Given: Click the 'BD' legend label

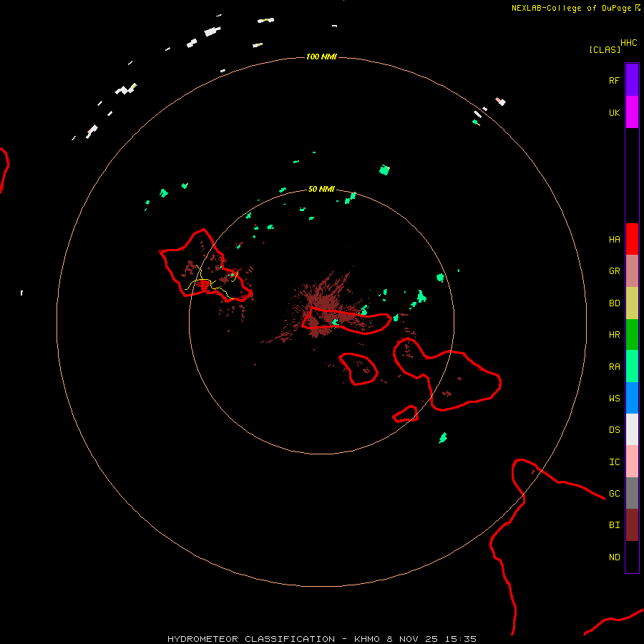Looking at the screenshot, I should pos(614,303).
